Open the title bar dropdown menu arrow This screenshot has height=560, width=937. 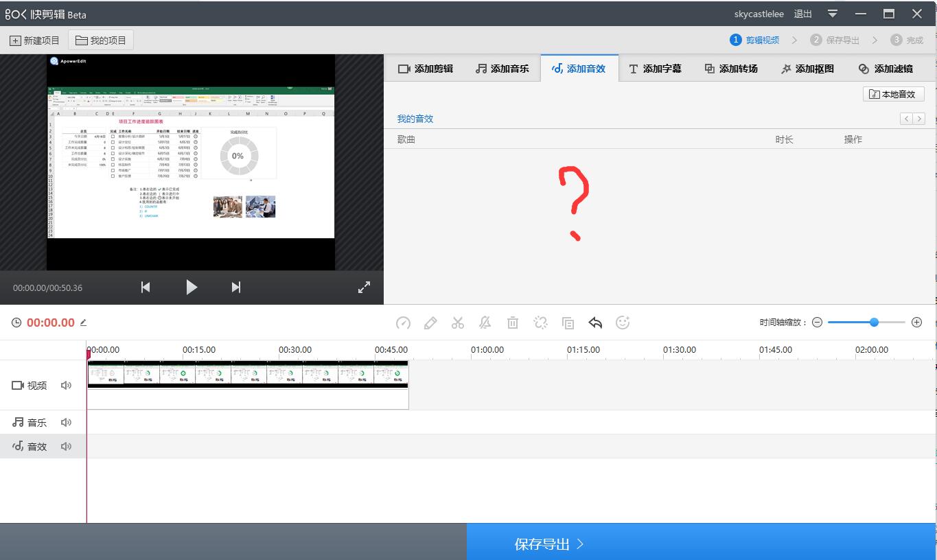(x=833, y=14)
